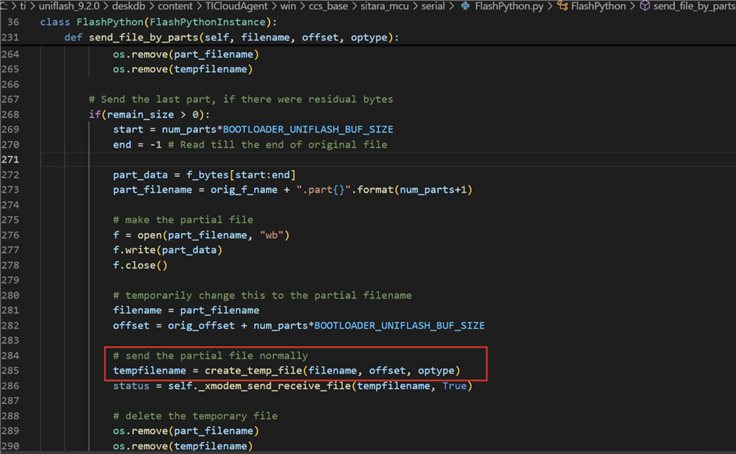The width and height of the screenshot is (736, 454).
Task: Click comment '# temporarily change this to the partial filename'
Action: click(262, 295)
